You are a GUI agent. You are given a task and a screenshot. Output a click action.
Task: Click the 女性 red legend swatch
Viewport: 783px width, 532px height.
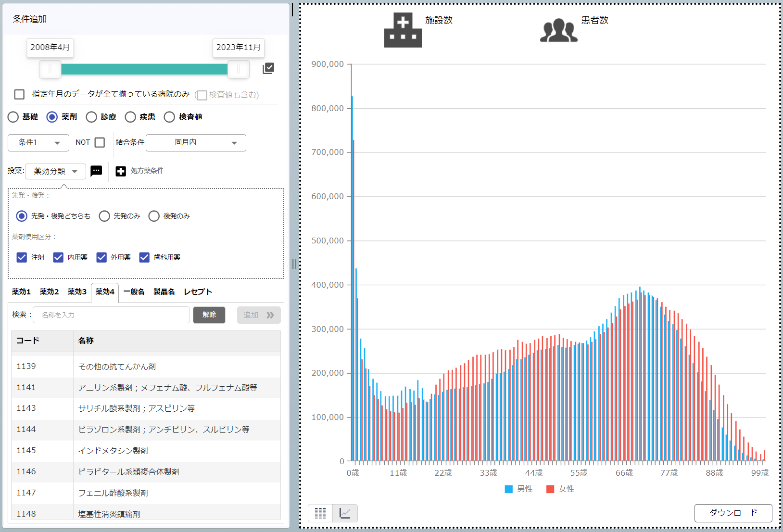point(550,489)
